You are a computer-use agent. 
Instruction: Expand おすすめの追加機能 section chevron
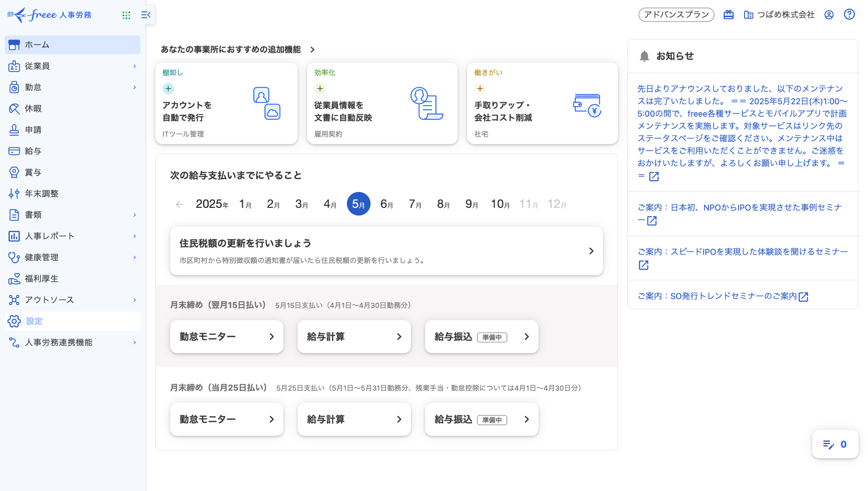(x=312, y=50)
